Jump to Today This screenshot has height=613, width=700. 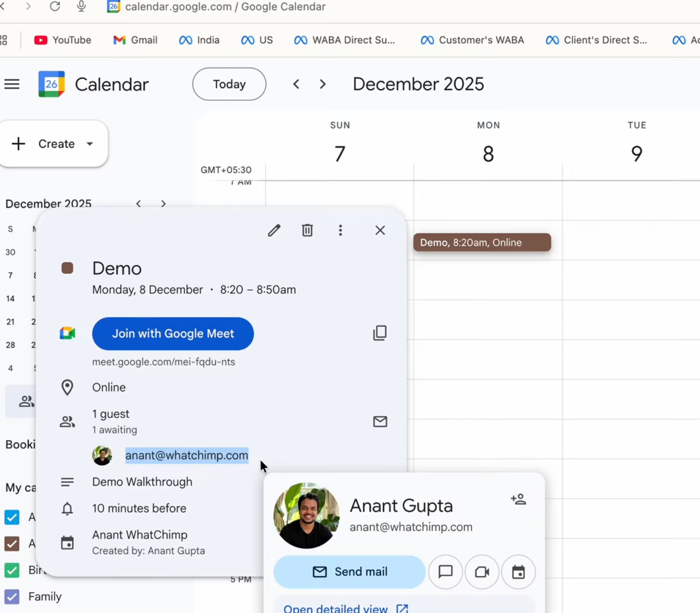coord(229,84)
